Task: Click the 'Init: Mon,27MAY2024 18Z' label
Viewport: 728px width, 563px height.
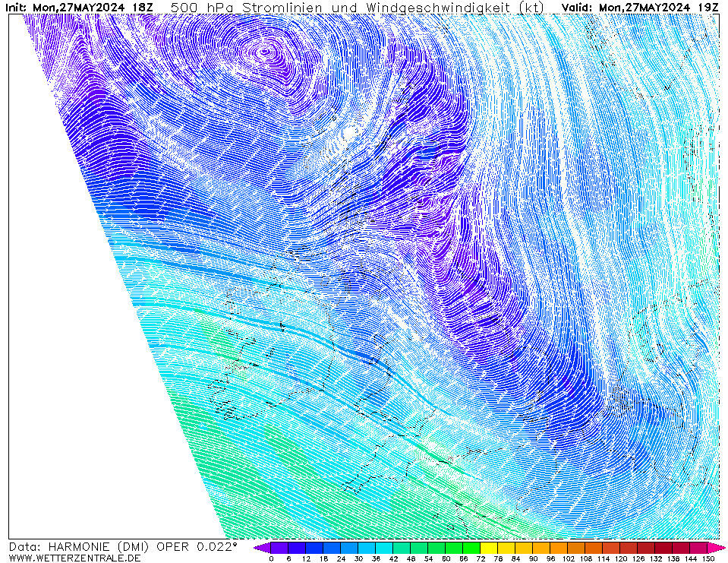Action: 79,8
